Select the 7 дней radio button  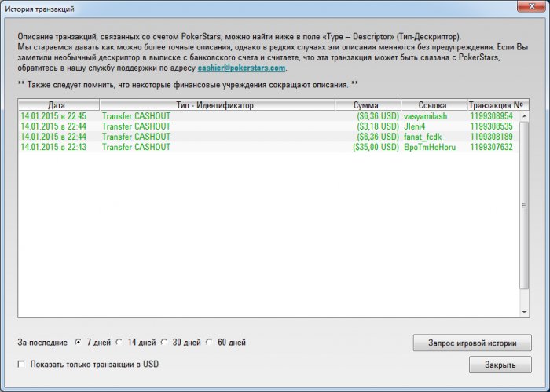pos(79,343)
